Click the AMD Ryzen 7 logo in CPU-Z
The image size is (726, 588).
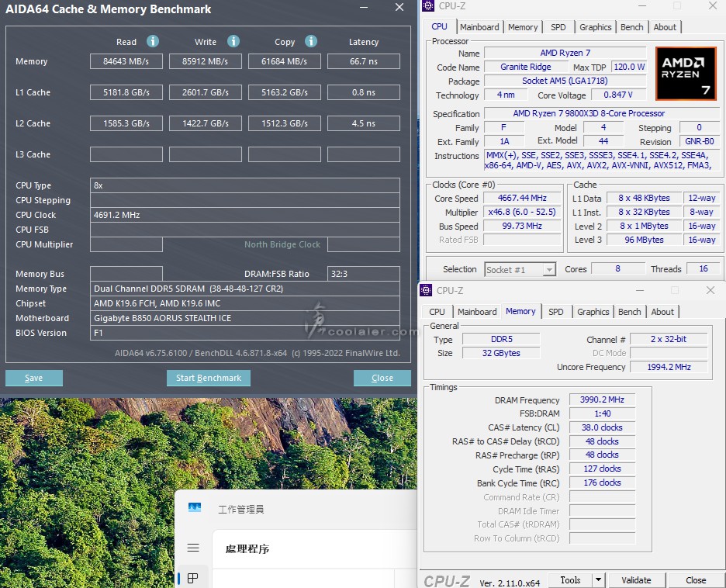coord(686,73)
